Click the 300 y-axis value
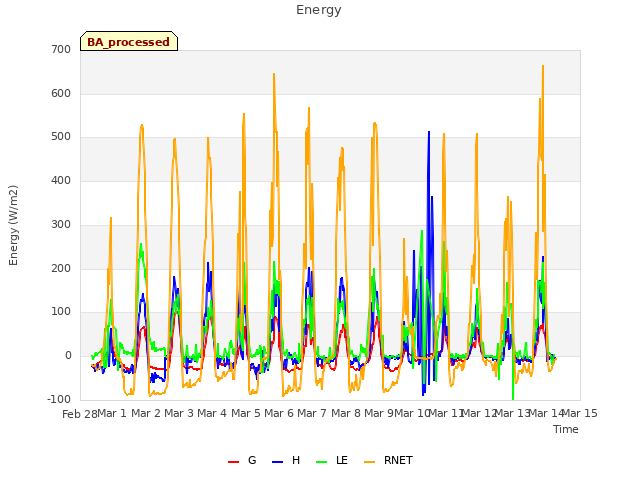 [61, 224]
